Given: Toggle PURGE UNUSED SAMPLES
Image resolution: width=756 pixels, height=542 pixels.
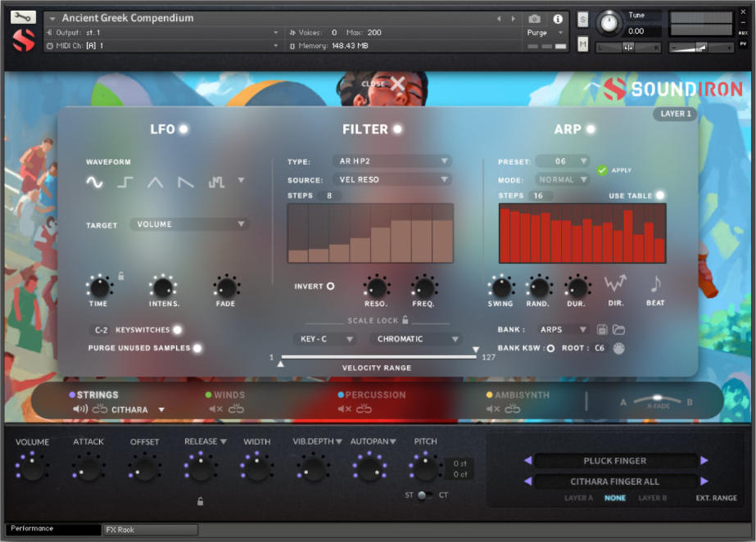Looking at the screenshot, I should [195, 347].
